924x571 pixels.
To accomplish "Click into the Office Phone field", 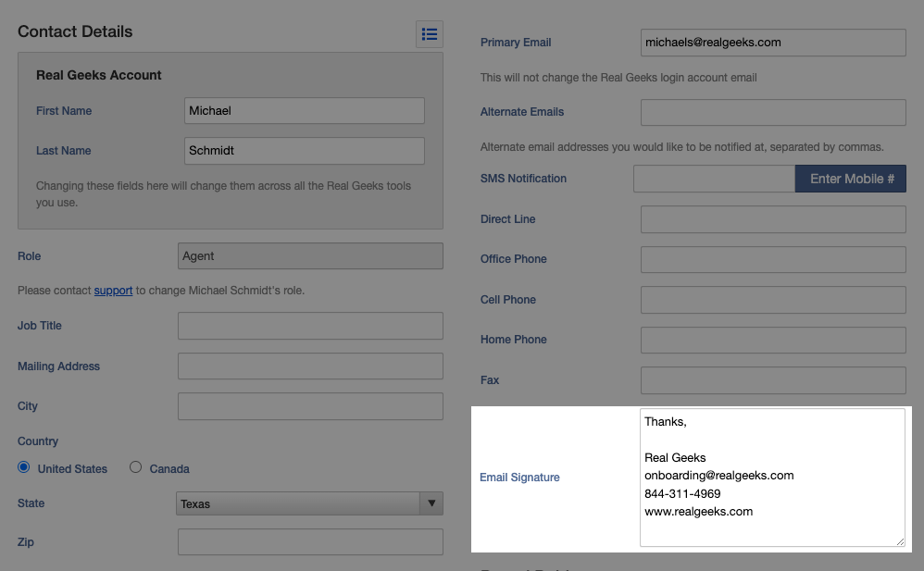I will [773, 259].
